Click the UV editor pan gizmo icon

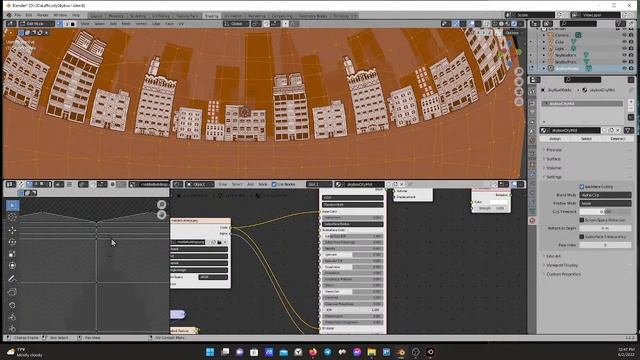(x=162, y=214)
